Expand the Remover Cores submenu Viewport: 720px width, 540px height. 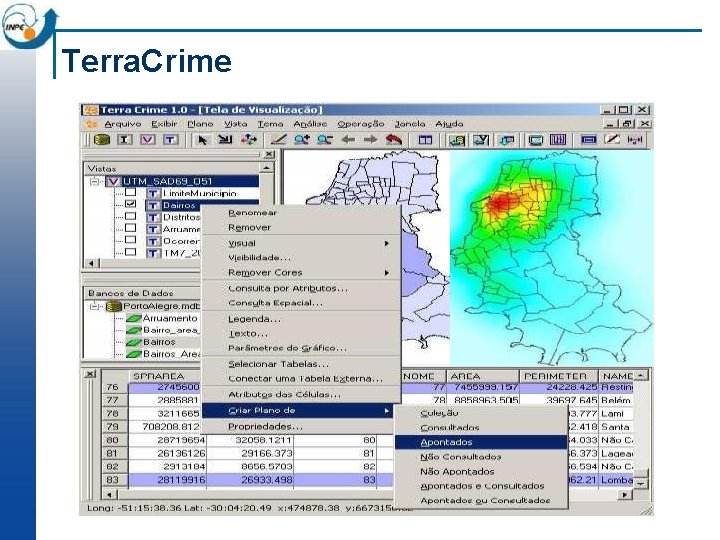tap(302, 272)
